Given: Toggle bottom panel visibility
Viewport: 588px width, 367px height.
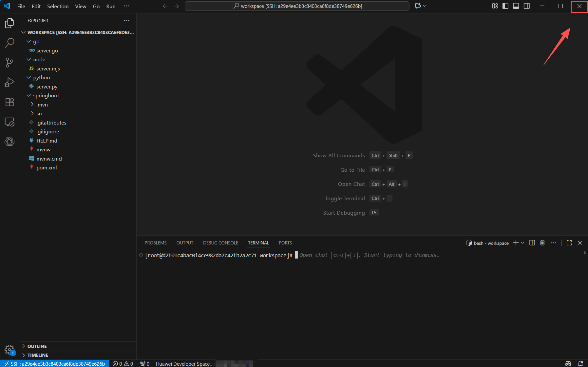Looking at the screenshot, I should click(516, 6).
